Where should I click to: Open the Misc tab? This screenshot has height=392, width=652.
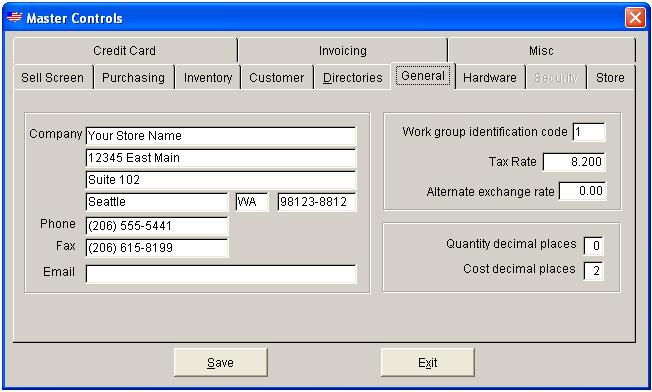click(541, 51)
